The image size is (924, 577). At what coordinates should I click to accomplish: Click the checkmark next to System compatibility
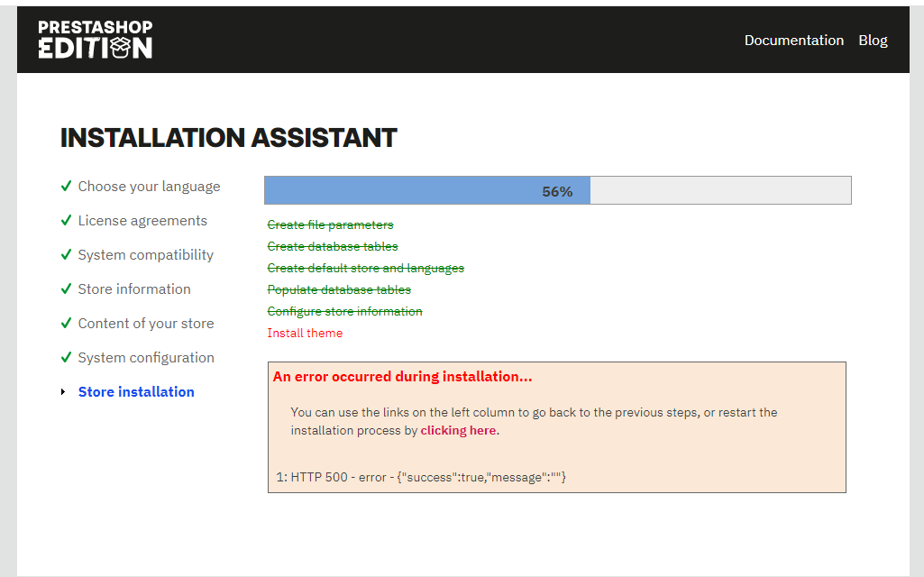coord(66,254)
